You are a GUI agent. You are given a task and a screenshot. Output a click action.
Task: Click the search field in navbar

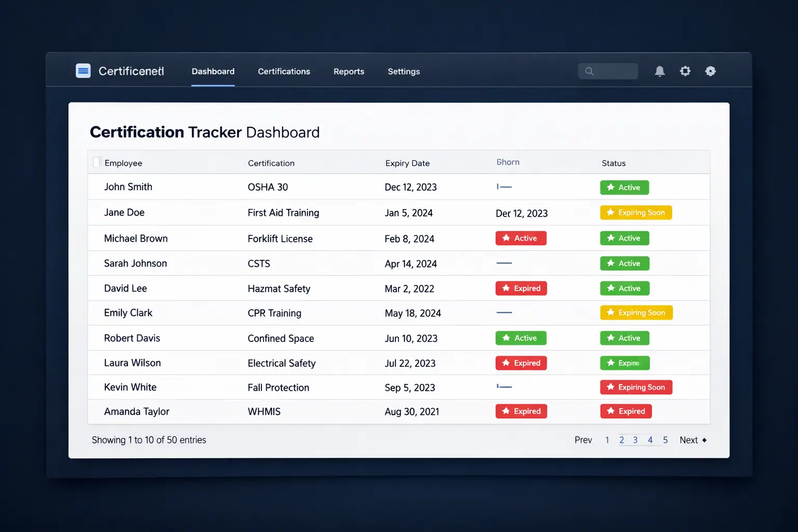tap(608, 71)
